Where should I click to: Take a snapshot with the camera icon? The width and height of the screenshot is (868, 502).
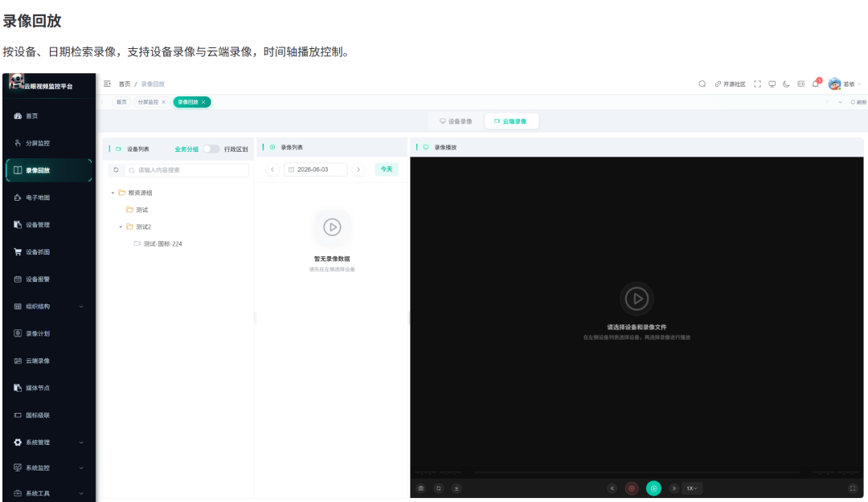420,488
